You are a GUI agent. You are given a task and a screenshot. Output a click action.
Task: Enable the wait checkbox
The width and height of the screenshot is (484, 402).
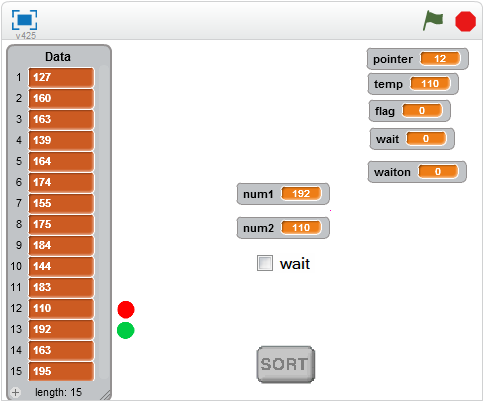coord(265,263)
